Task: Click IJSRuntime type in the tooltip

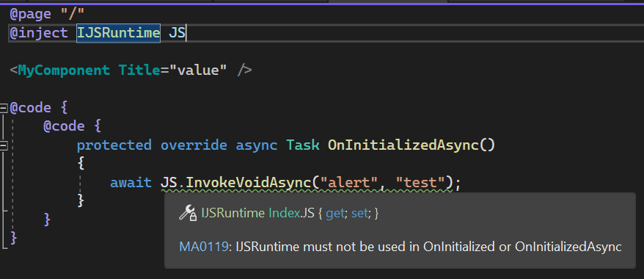Action: pyautogui.click(x=233, y=213)
